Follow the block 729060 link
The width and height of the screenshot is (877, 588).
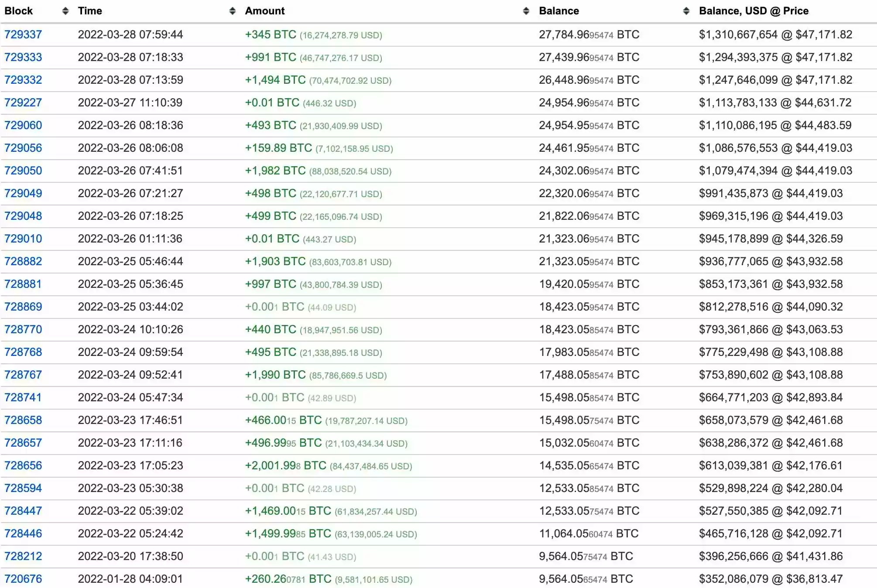point(23,125)
